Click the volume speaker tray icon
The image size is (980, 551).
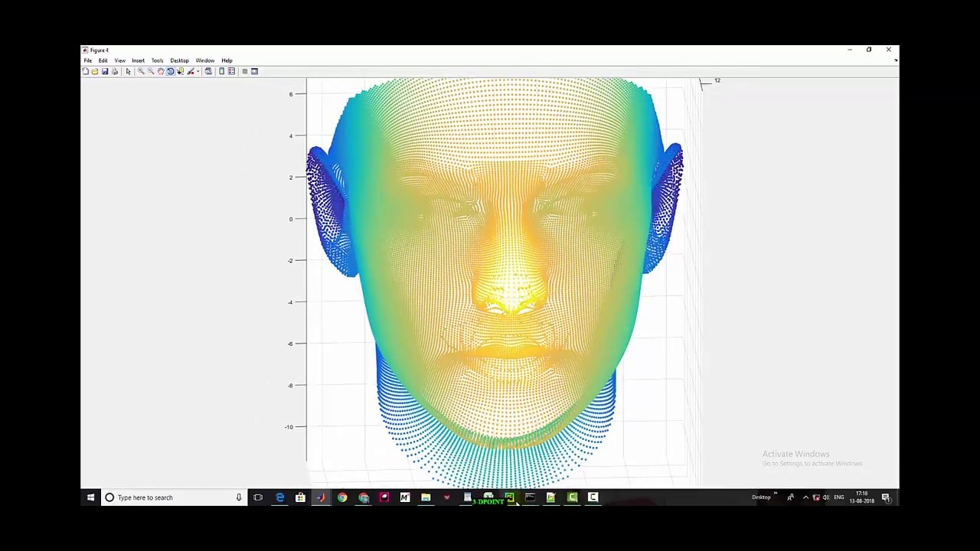pyautogui.click(x=826, y=497)
